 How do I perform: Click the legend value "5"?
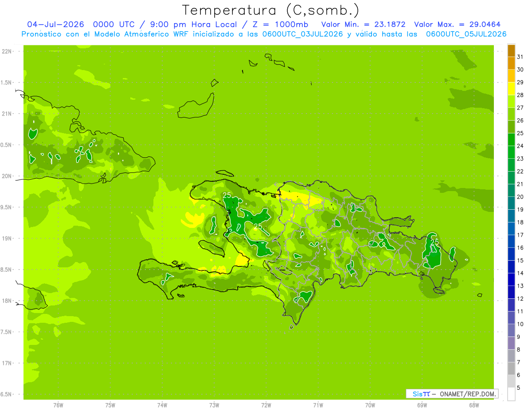point(519,388)
